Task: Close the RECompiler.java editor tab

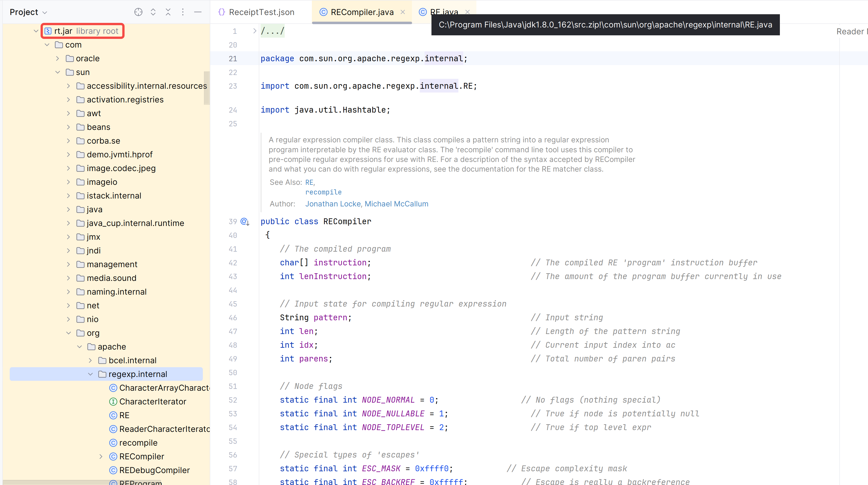Action: (x=404, y=12)
